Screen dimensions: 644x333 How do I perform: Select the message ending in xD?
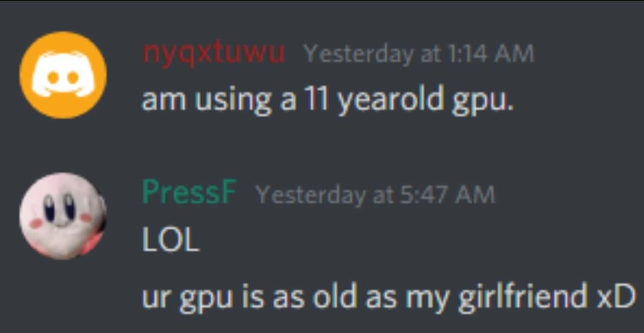tap(389, 297)
